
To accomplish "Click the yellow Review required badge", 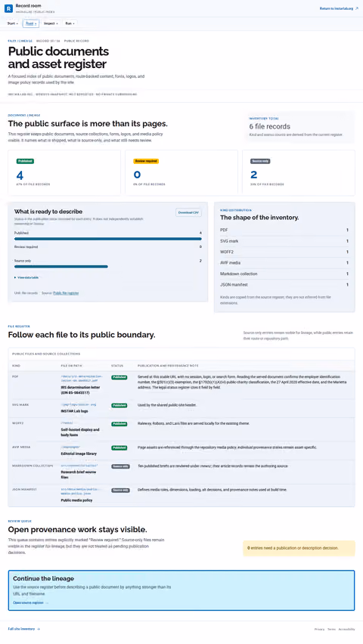I will [146, 161].
